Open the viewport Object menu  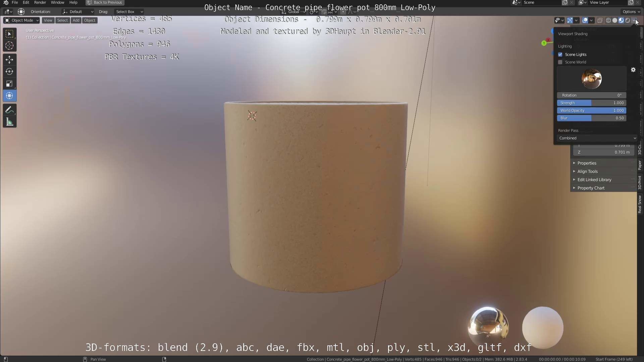click(90, 20)
